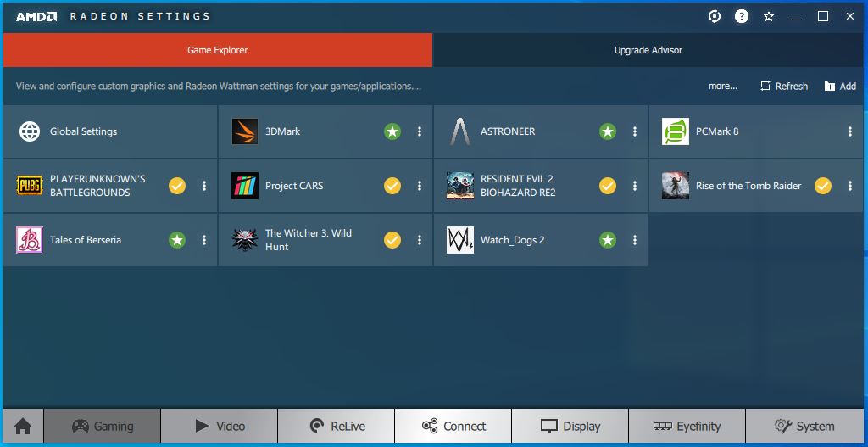Open Resident Evil 2 three-dot options menu
Image resolution: width=868 pixels, height=447 pixels.
635,186
